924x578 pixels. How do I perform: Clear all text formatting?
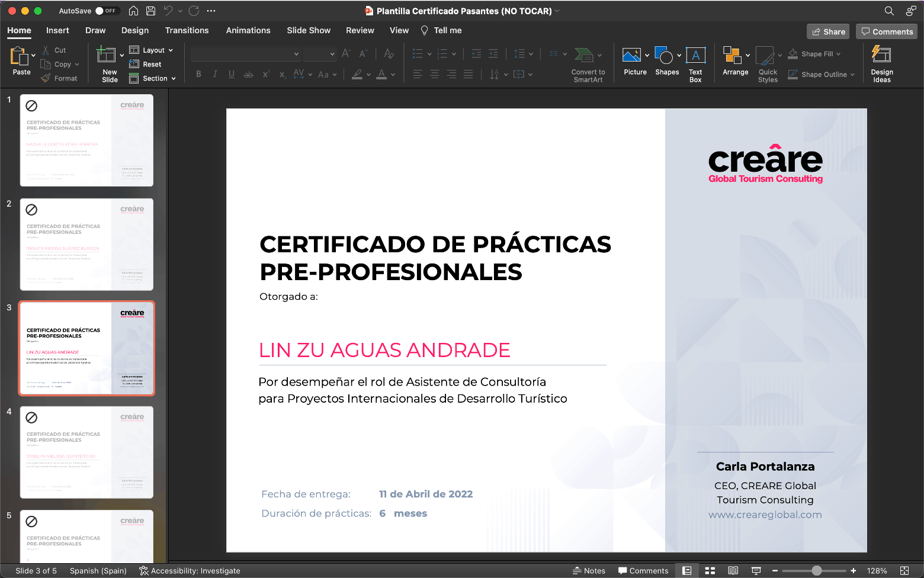click(x=389, y=54)
